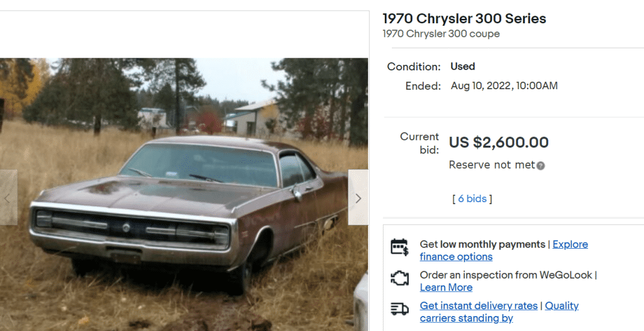Viewport: 644px width, 331px height.
Task: Click the US $2,600.00 current bid amount
Action: pos(499,143)
